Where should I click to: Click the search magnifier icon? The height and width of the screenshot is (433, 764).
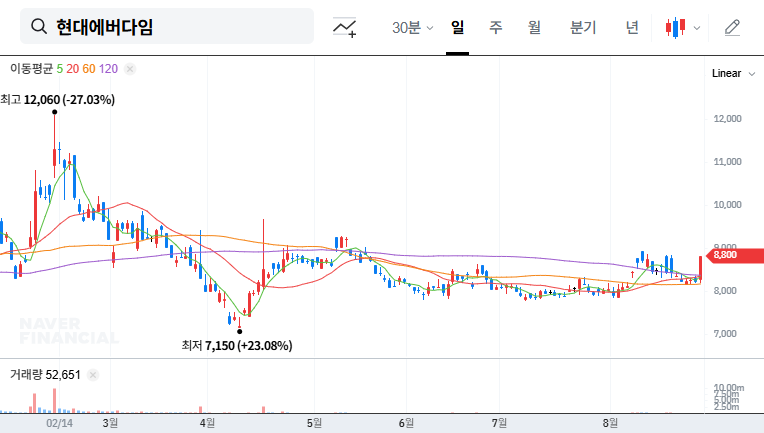(39, 26)
